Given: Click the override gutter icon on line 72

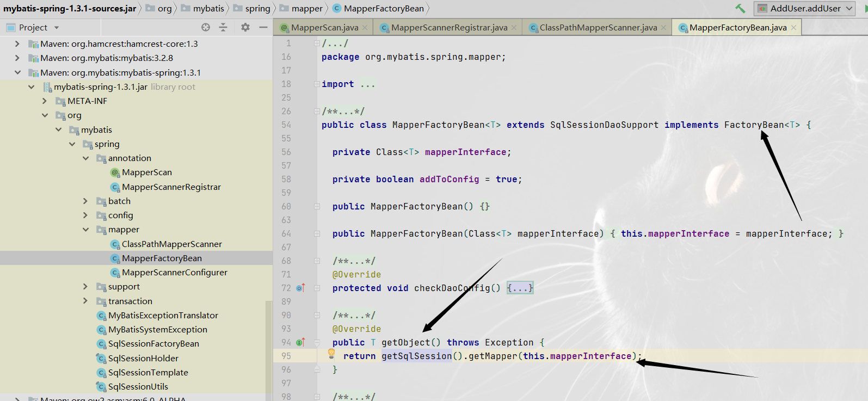Looking at the screenshot, I should click(300, 288).
